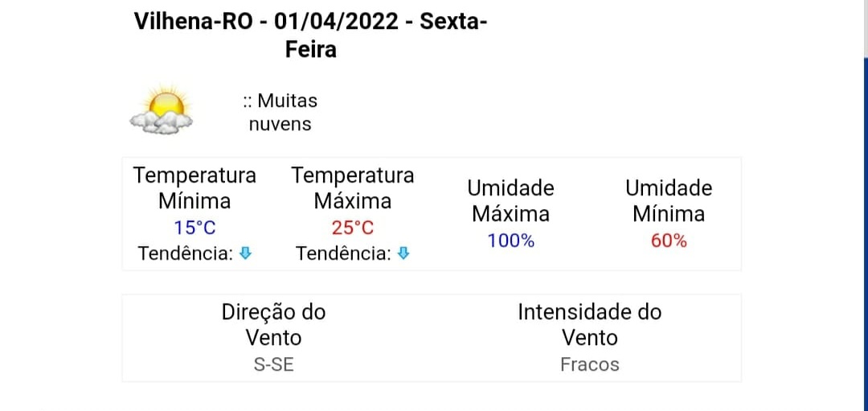Click the S-SE wind direction value

click(x=273, y=365)
